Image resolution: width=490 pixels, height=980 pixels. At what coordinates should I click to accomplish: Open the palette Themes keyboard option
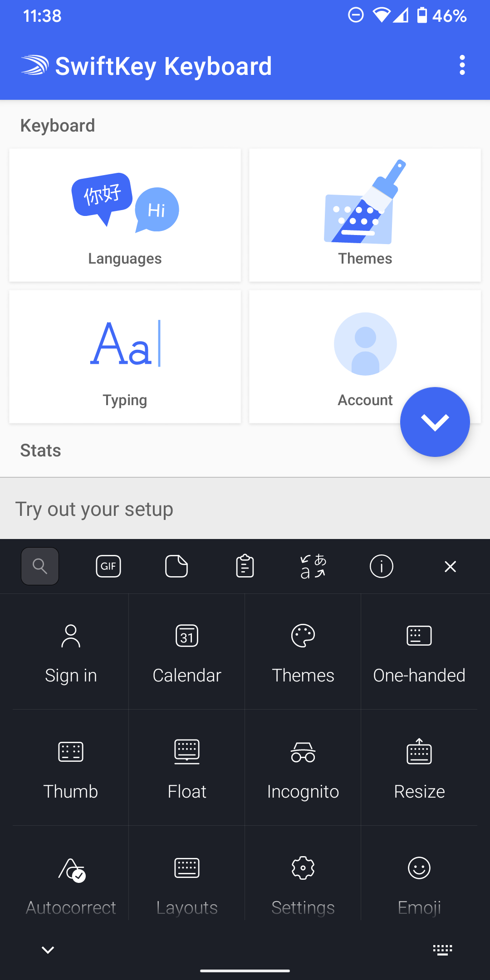point(303,652)
